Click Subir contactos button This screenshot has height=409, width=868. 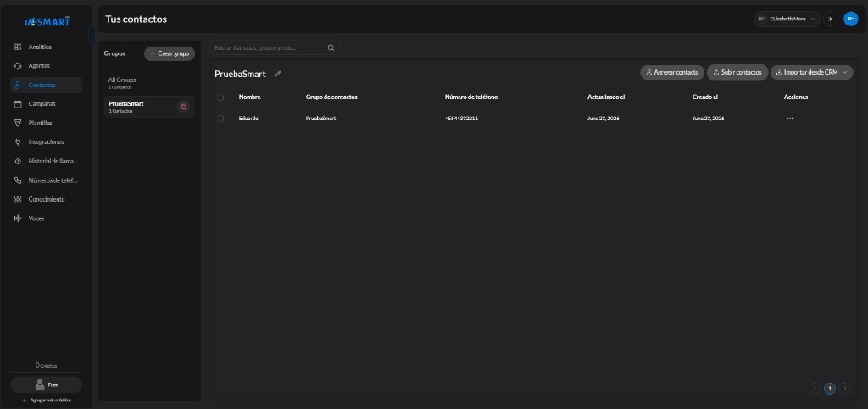pos(737,73)
